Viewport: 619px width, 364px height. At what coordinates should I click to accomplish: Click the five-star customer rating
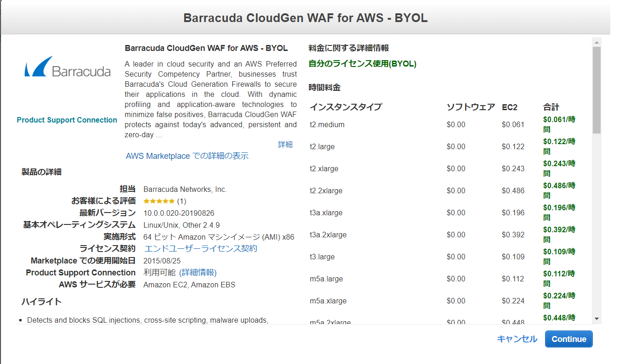(x=159, y=201)
